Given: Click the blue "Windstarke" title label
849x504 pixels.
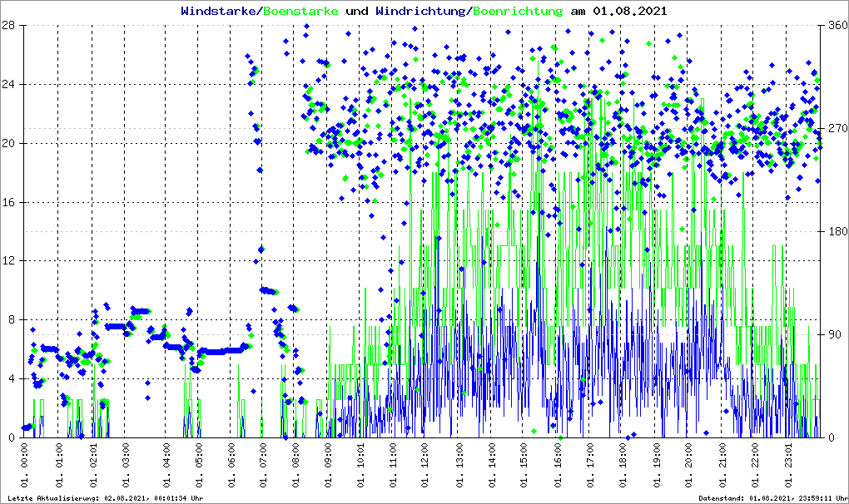Looking at the screenshot, I should tap(220, 12).
